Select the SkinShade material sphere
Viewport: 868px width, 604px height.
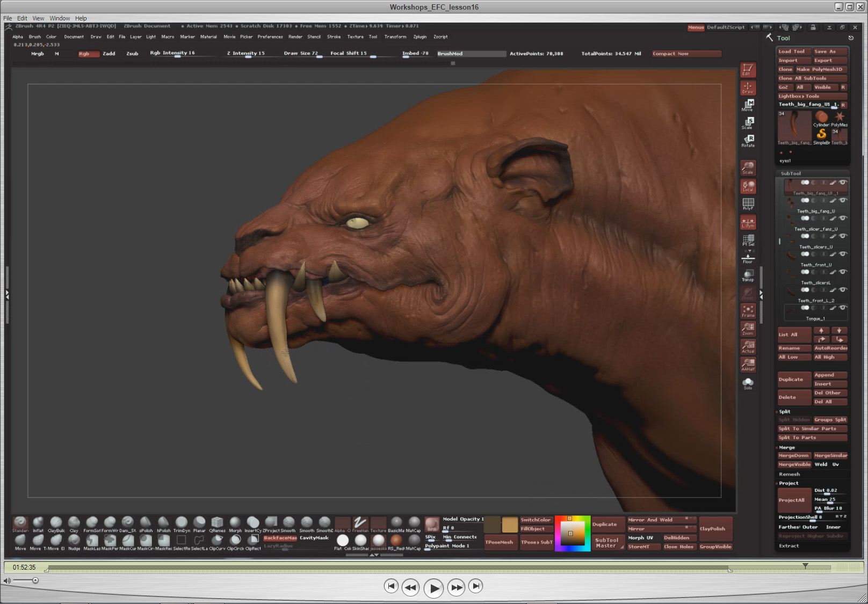(360, 541)
